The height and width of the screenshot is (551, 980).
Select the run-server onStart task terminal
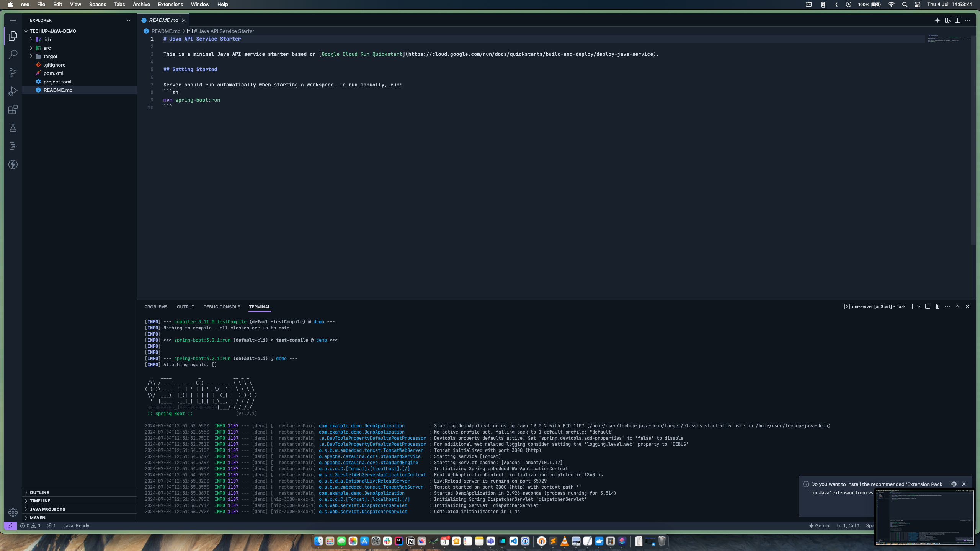coord(875,306)
